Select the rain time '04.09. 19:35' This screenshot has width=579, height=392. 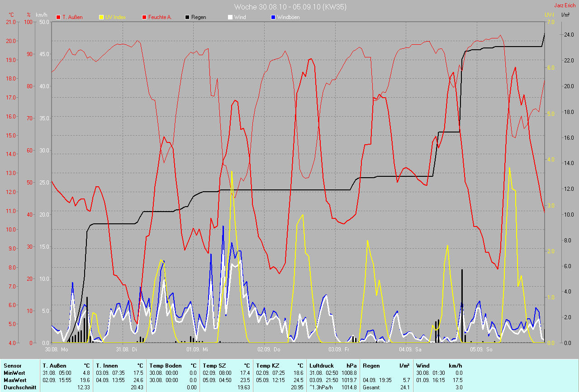click(377, 380)
